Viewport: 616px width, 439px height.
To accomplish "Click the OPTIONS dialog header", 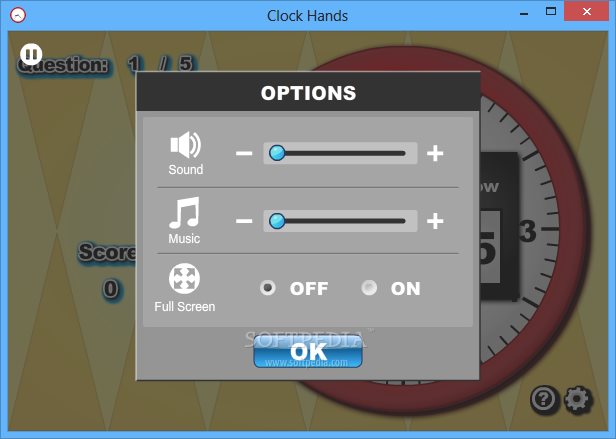I will point(308,92).
